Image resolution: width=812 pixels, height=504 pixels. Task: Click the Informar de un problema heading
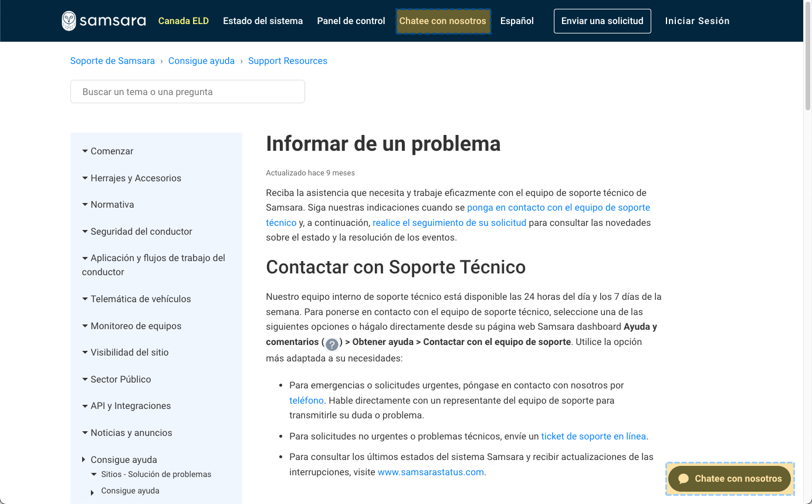tap(383, 143)
